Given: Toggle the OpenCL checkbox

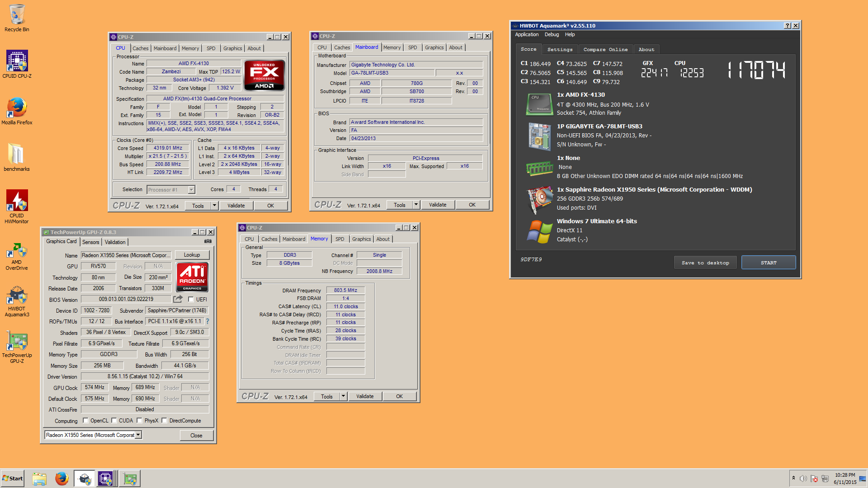Looking at the screenshot, I should coord(85,421).
